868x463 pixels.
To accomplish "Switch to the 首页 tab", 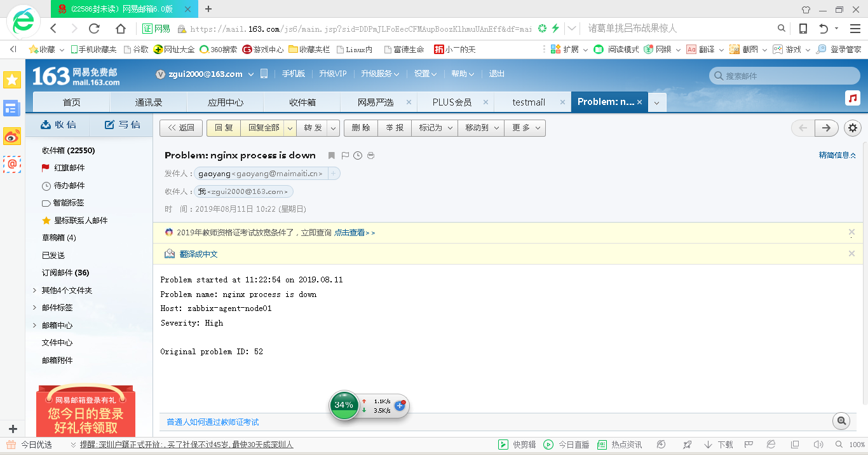I will coord(72,102).
